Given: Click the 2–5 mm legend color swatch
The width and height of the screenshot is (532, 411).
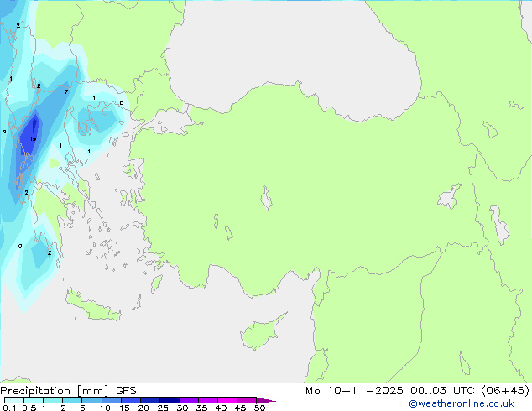Looking at the screenshot, I should click(x=72, y=400).
